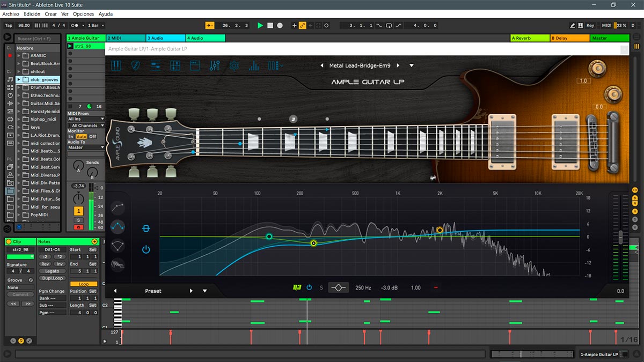Click the Tap tempo button

(x=9, y=25)
